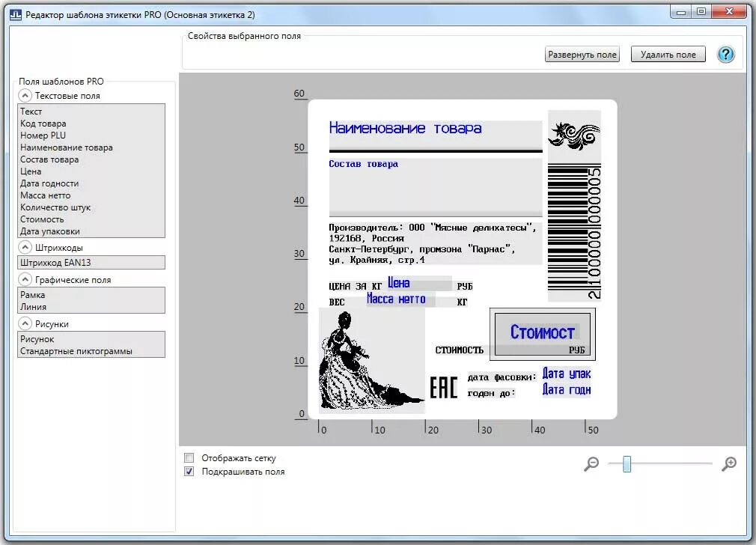The image size is (756, 545).
Task: Collapse the Штрихкоды section
Action: (25, 247)
